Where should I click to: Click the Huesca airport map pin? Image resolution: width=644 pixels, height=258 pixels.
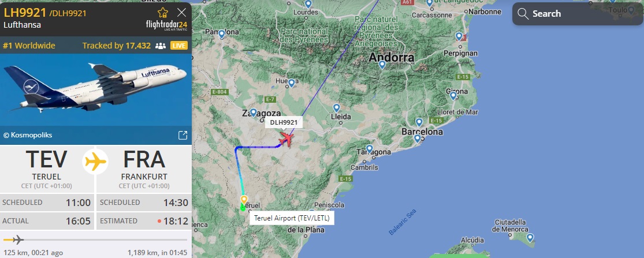tap(291, 83)
